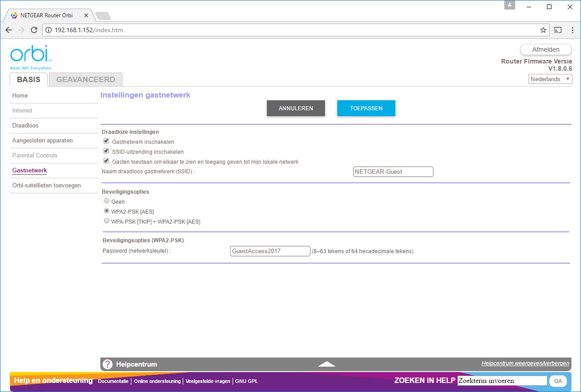Maximize the Chrome window
Viewport: 581px width, 392px height.
(x=549, y=7)
